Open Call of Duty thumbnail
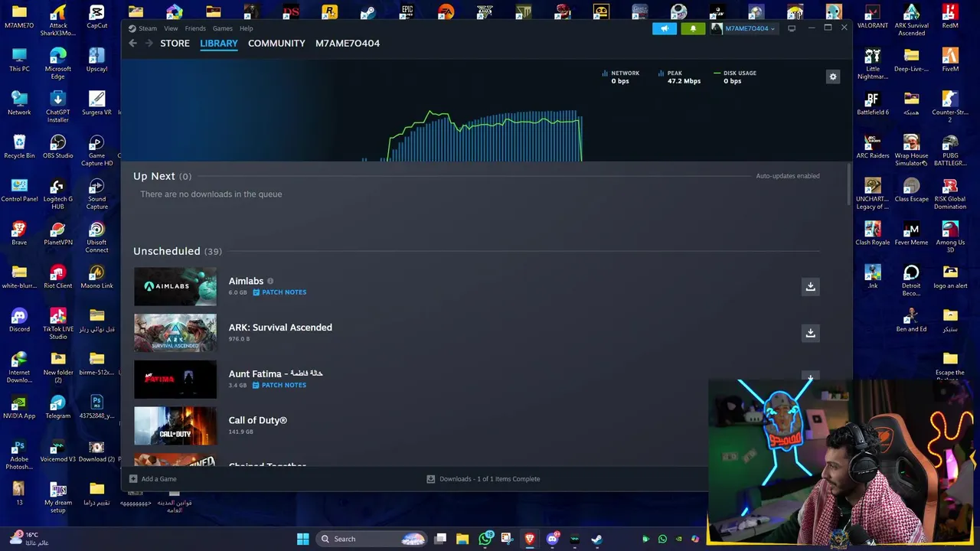The image size is (980, 551). pos(175,425)
